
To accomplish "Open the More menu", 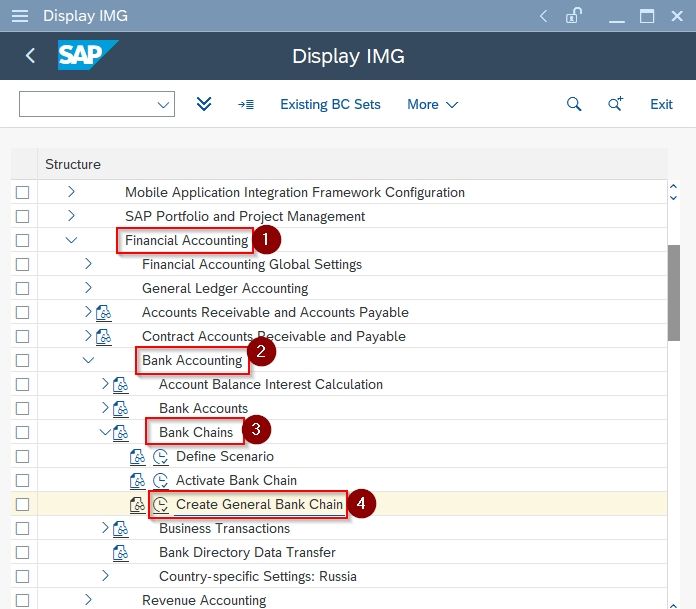I will [x=432, y=105].
